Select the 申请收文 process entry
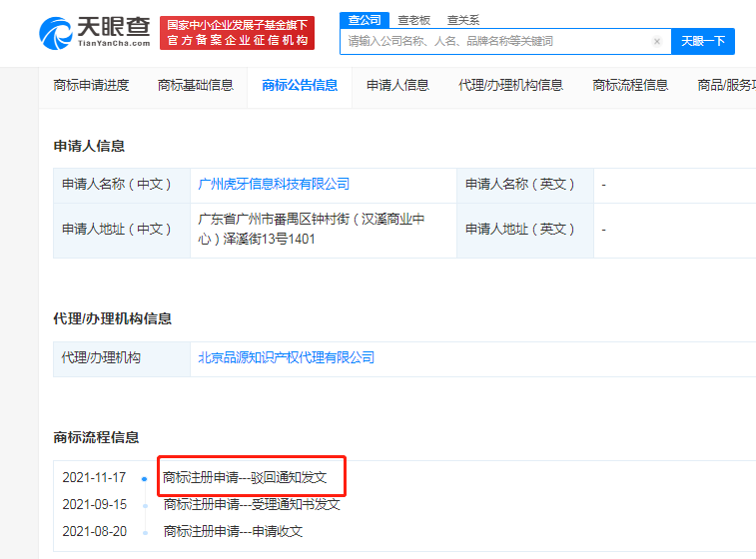Image resolution: width=756 pixels, height=559 pixels. [233, 531]
